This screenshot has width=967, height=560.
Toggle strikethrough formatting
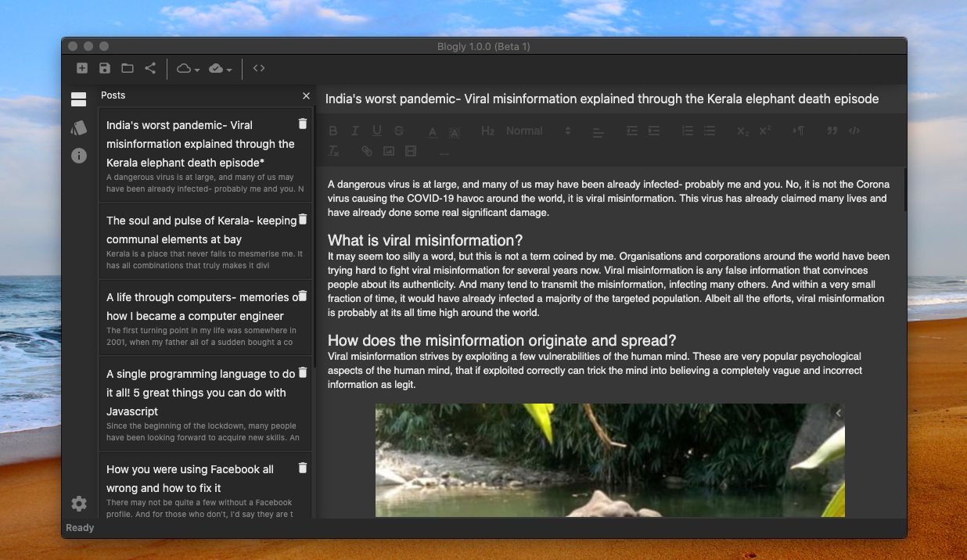(398, 131)
